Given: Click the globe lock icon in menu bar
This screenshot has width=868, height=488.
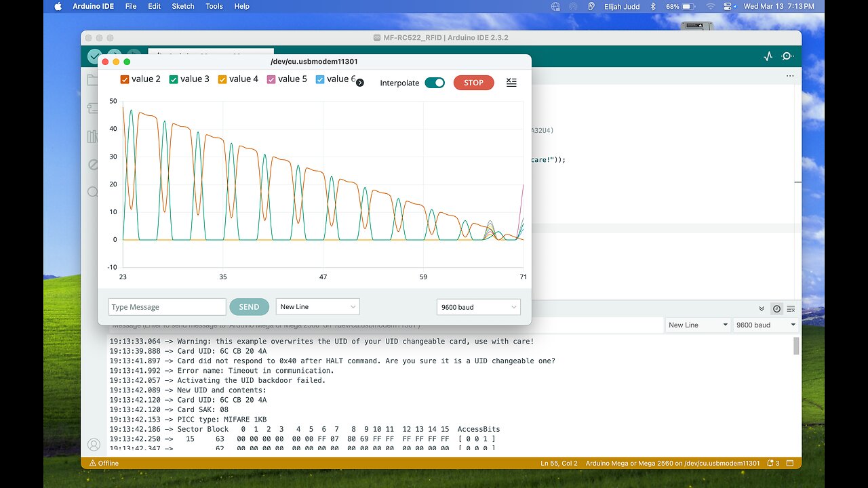Looking at the screenshot, I should [556, 6].
